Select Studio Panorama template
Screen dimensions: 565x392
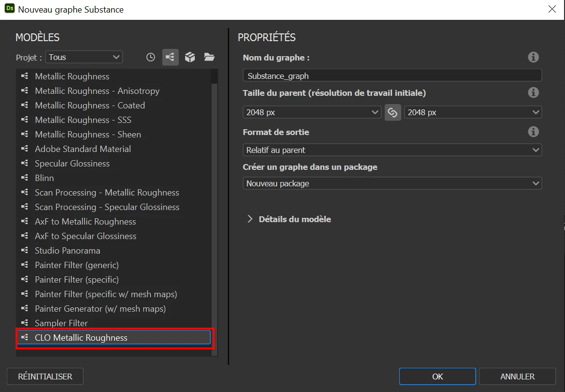113,251
